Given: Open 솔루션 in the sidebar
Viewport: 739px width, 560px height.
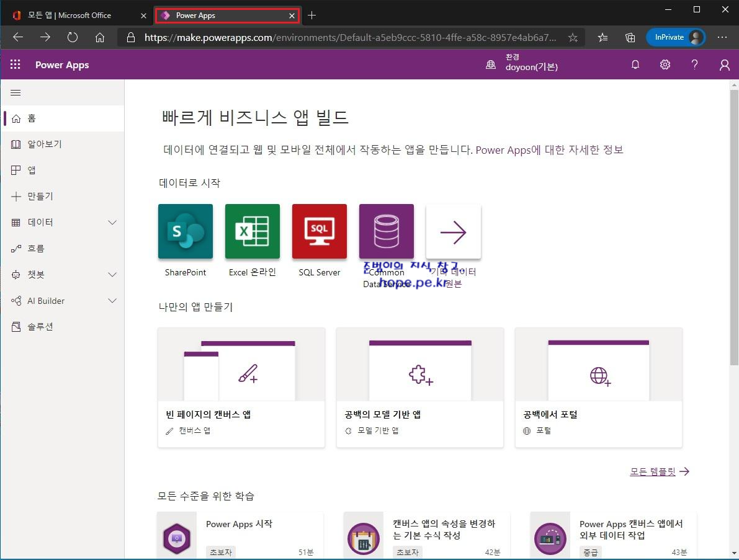Looking at the screenshot, I should tap(63, 327).
